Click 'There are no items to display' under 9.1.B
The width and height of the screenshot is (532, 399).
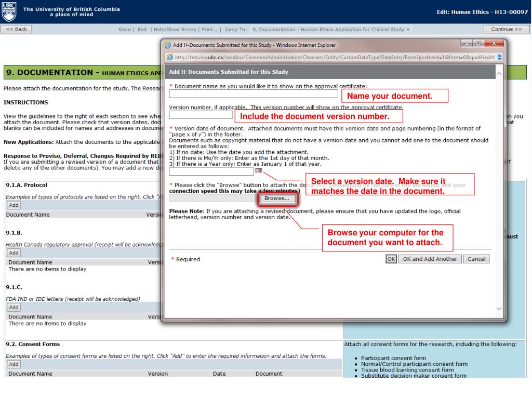[x=47, y=269]
